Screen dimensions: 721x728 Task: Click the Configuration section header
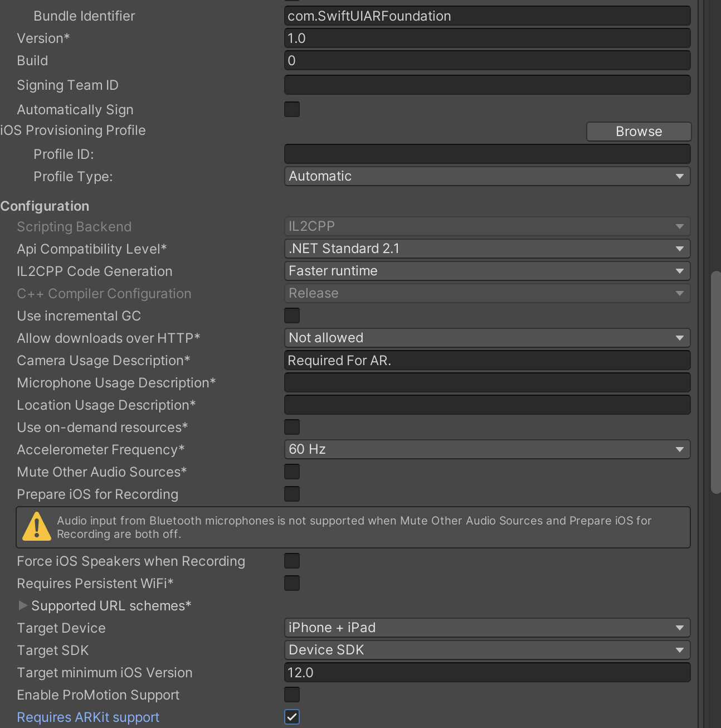click(x=45, y=206)
